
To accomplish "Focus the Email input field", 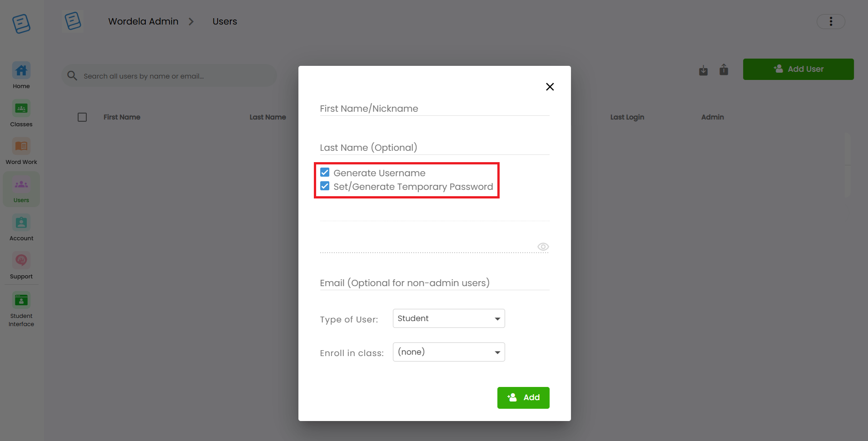I will pos(435,283).
